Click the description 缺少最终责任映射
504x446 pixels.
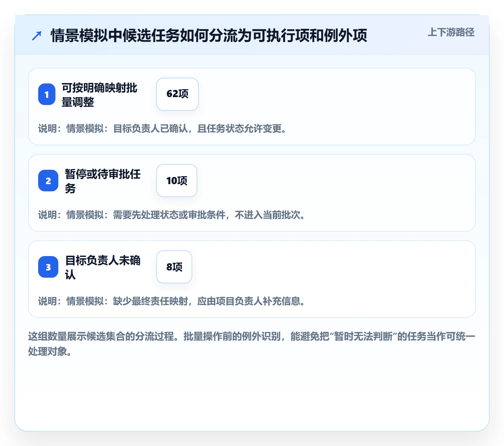click(x=150, y=301)
